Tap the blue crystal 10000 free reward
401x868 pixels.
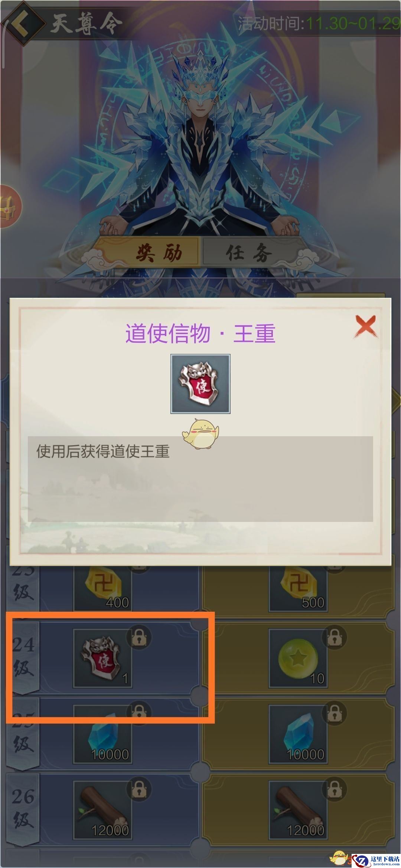[103, 734]
